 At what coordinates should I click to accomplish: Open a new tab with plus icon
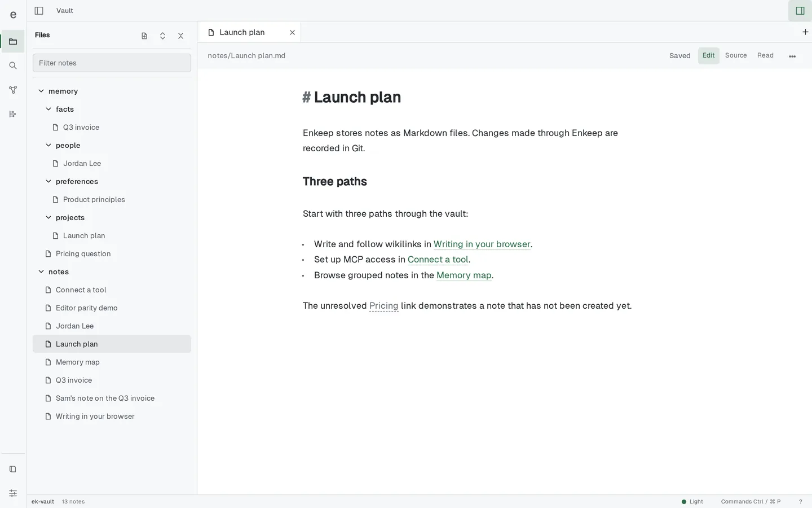point(805,32)
